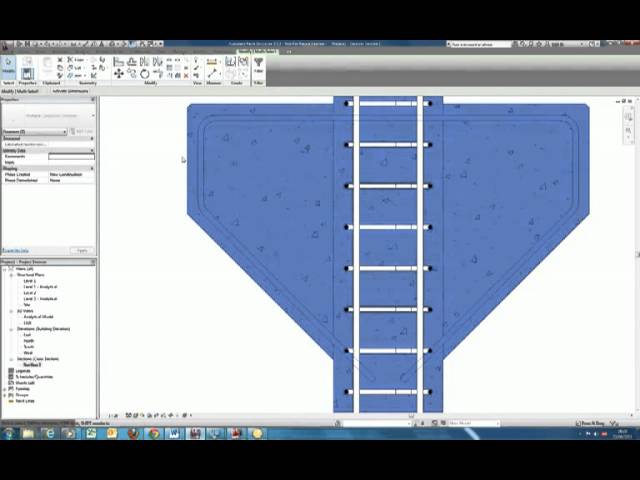
Task: Select the Align tool in Modify panel
Action: coord(118,62)
